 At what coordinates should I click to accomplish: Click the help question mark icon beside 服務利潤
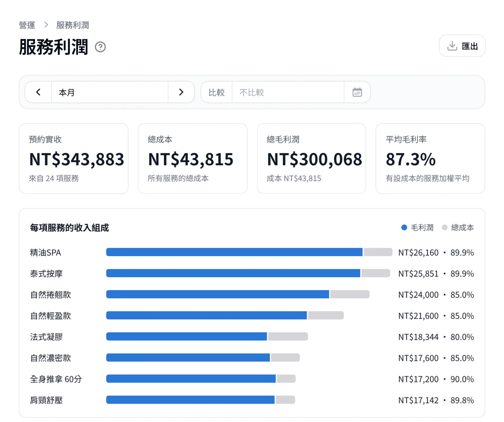click(x=100, y=47)
